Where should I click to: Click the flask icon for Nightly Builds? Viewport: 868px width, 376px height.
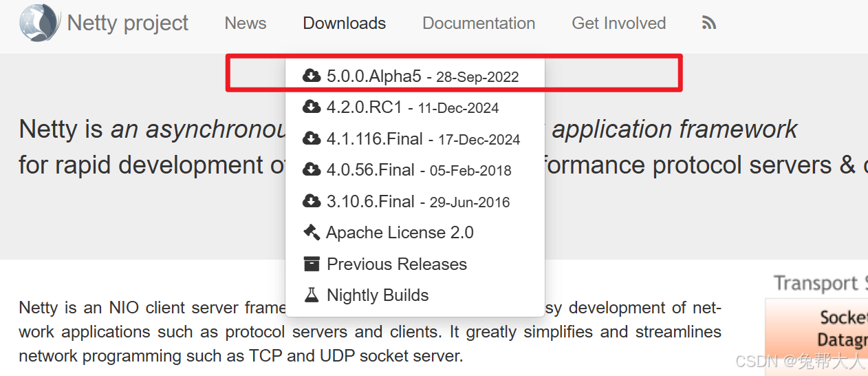312,295
